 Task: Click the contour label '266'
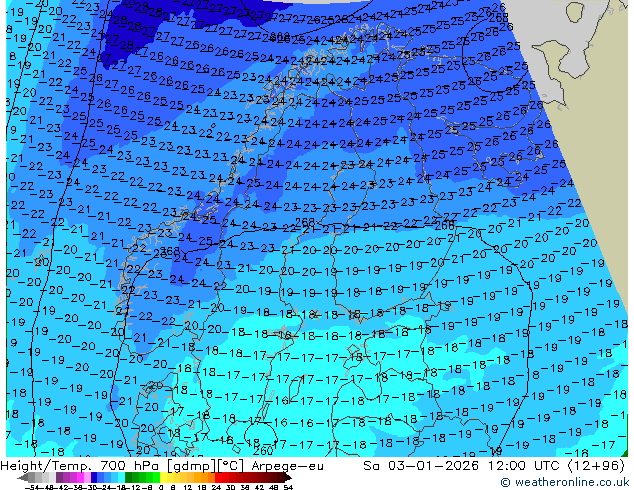click(445, 226)
